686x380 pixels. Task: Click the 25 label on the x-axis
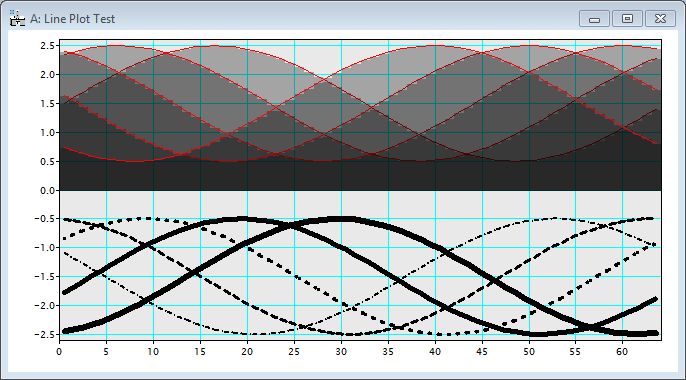(294, 352)
